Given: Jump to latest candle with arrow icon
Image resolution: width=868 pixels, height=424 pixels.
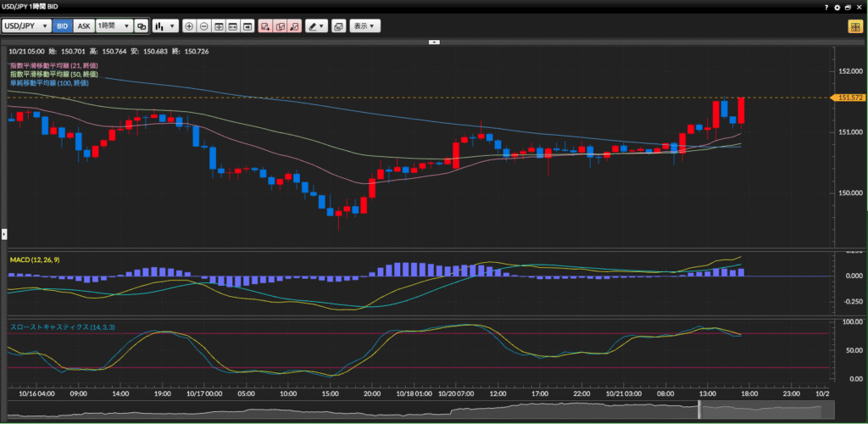Looking at the screenshot, I should click(x=248, y=26).
